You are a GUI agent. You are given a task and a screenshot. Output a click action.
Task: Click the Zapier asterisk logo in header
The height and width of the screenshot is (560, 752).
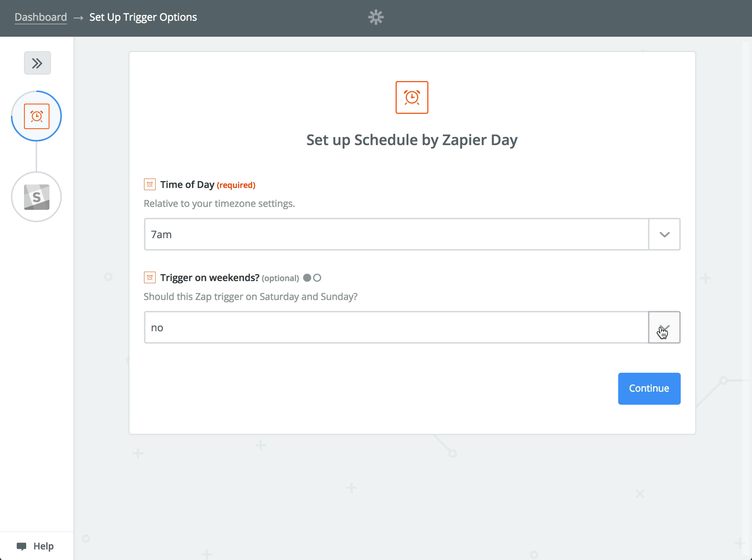coord(376,17)
